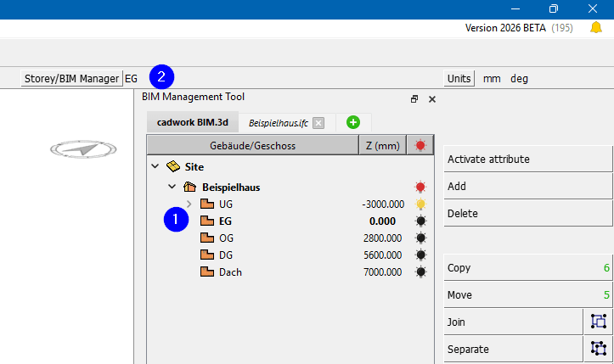The width and height of the screenshot is (614, 364).
Task: Toggle visibility bulb for EG storey
Action: point(420,221)
